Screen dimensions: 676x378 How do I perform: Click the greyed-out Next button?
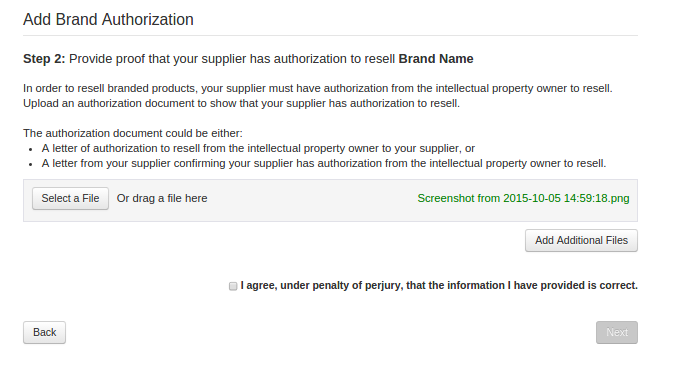[x=617, y=332]
